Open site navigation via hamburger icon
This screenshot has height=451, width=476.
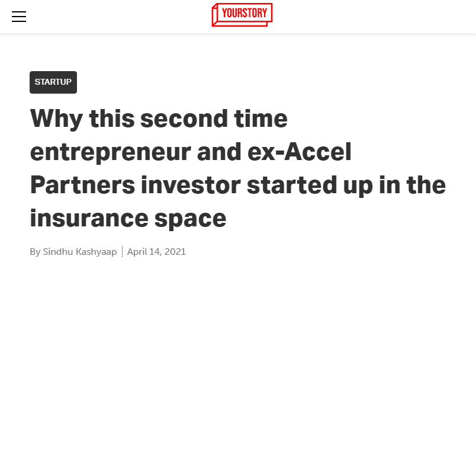tap(19, 17)
